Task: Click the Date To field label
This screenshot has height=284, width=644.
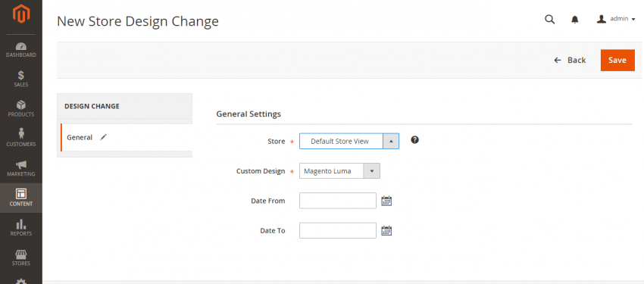Action: 273,231
